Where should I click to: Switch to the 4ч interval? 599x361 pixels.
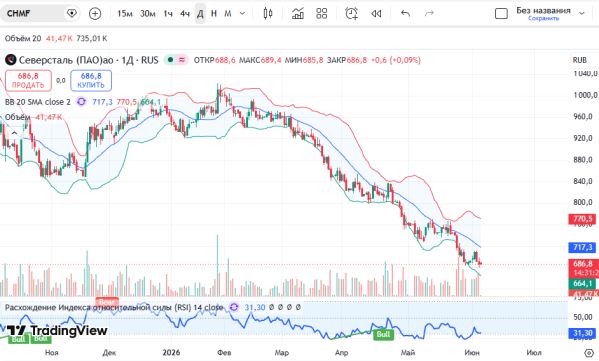tap(185, 14)
